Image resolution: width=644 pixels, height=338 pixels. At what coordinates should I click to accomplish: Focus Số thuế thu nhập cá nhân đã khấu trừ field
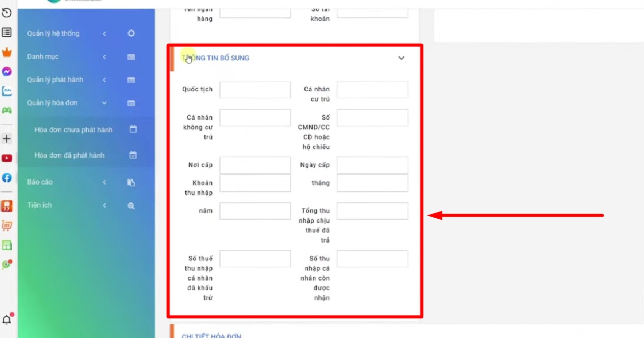coord(255,259)
